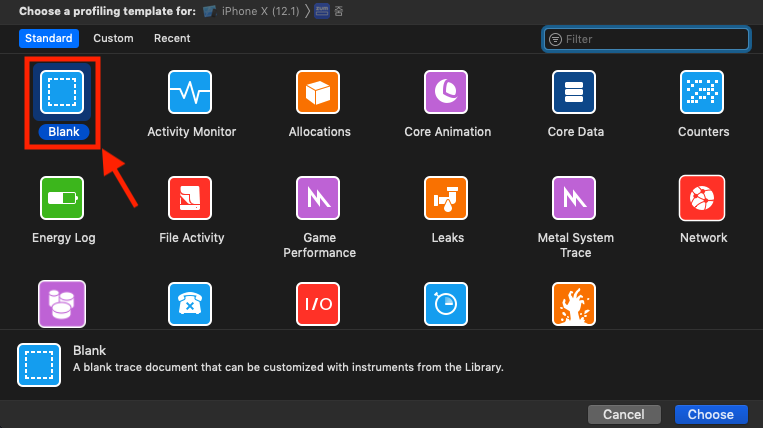763x428 pixels.
Task: Pick the File Activity template
Action: [191, 199]
